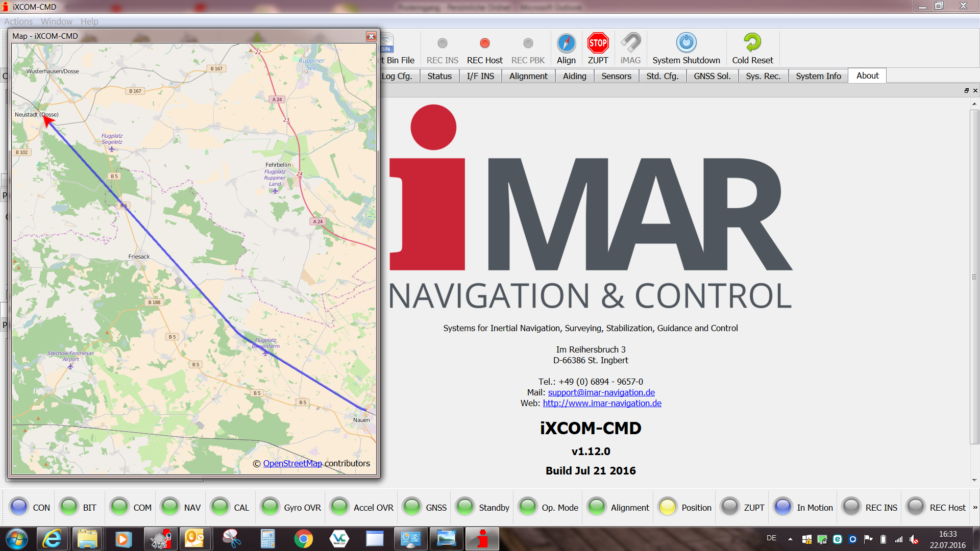Select the About tab
Screen dimensions: 980x551
[867, 76]
